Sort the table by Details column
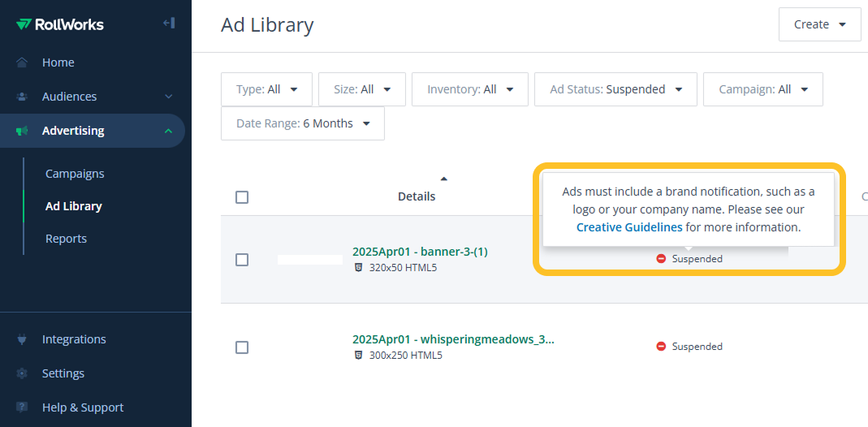868x427 pixels. point(417,196)
